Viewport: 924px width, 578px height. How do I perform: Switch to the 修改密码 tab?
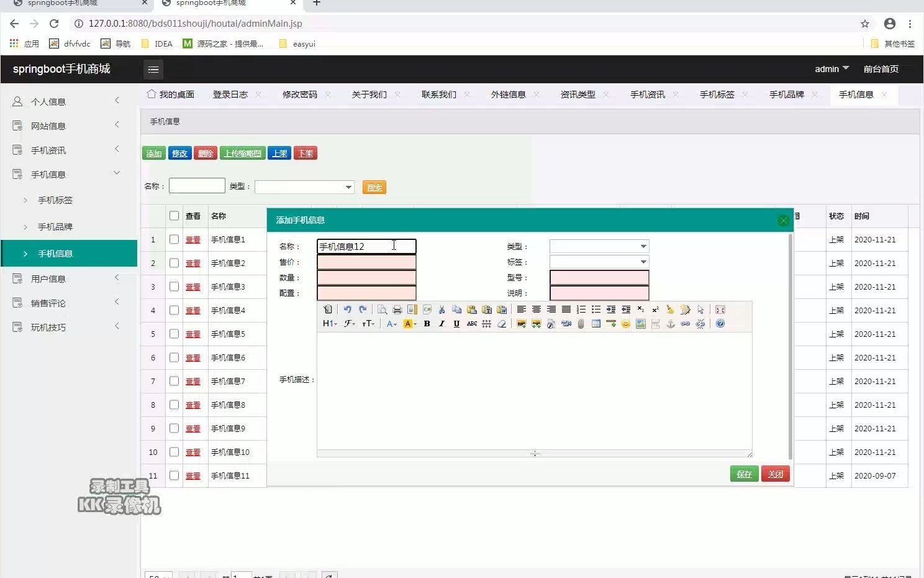click(x=300, y=94)
